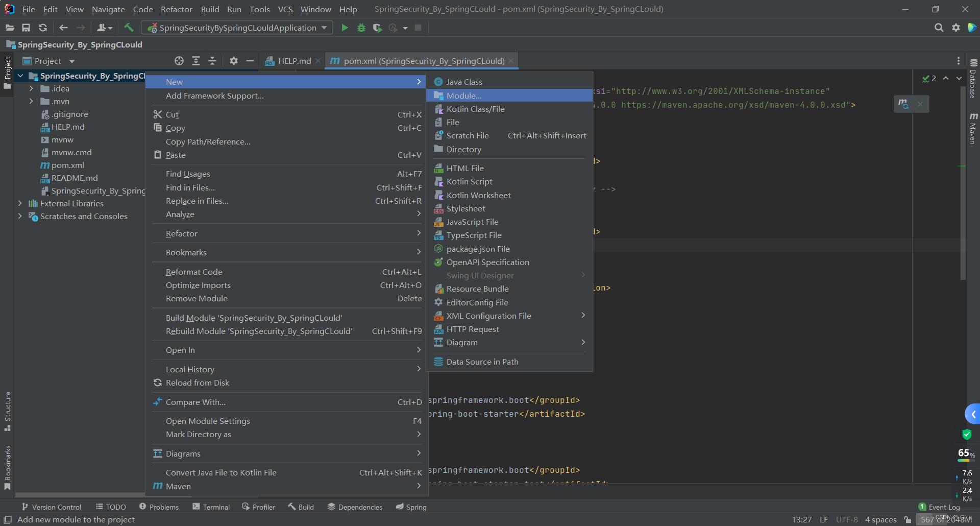This screenshot has height=526, width=980.
Task: Click the LF line separator indicator
Action: point(824,519)
